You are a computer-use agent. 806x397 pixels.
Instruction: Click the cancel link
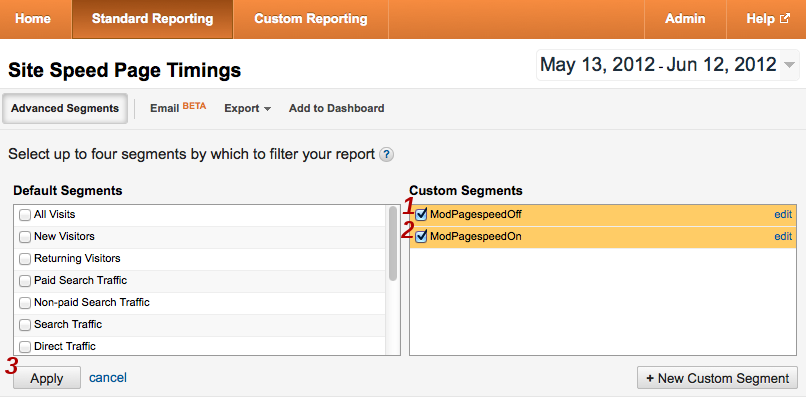108,378
